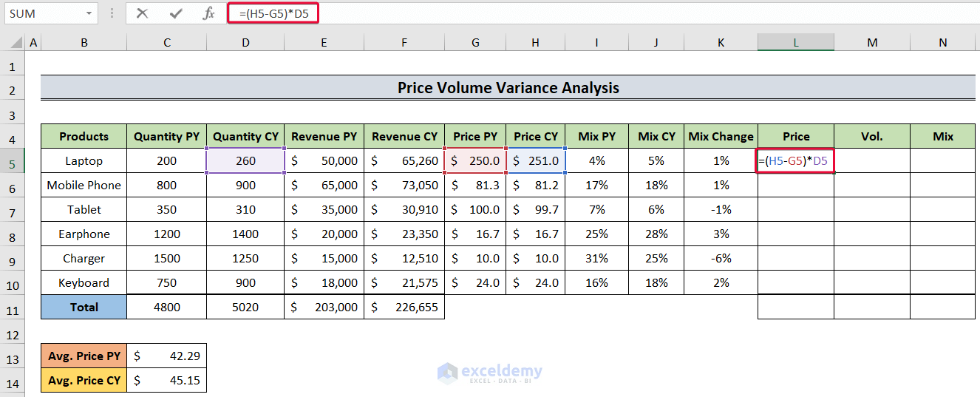This screenshot has width=980, height=397.
Task: Open the Insert Function fx dialog
Action: point(209,13)
